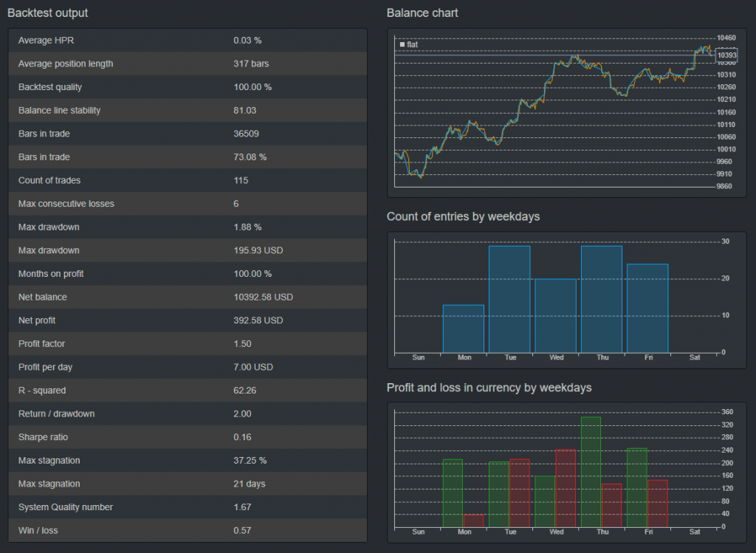Click the Max drawdown 195.93 USD value
Viewport: 756px width, 553px height.
tap(258, 250)
